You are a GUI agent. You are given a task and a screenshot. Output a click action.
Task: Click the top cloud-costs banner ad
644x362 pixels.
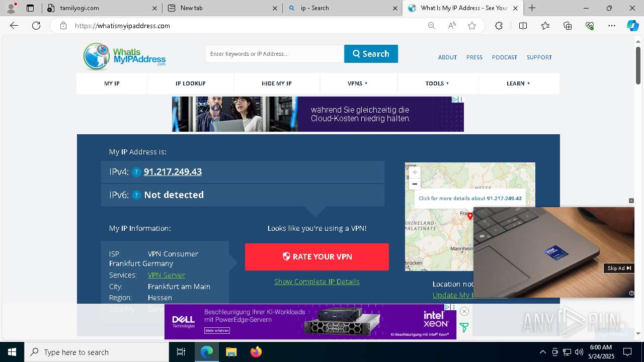pos(318,114)
